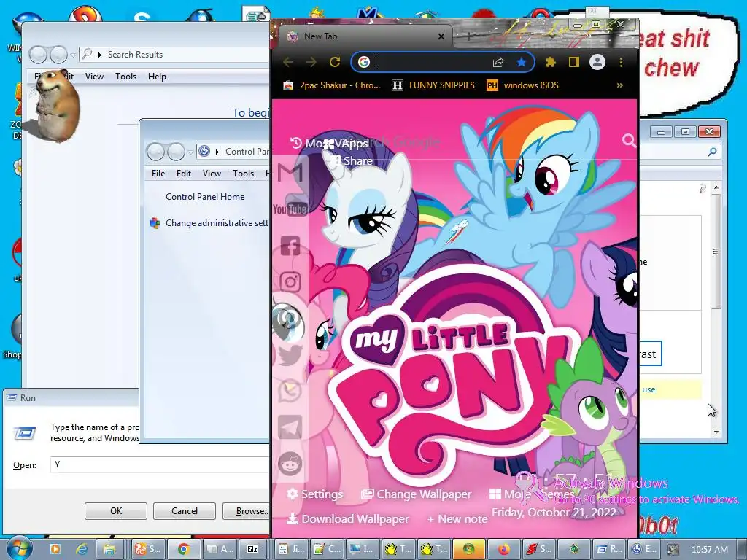Click Browse in Run dialog
Screen dimensions: 747x560
247,511
